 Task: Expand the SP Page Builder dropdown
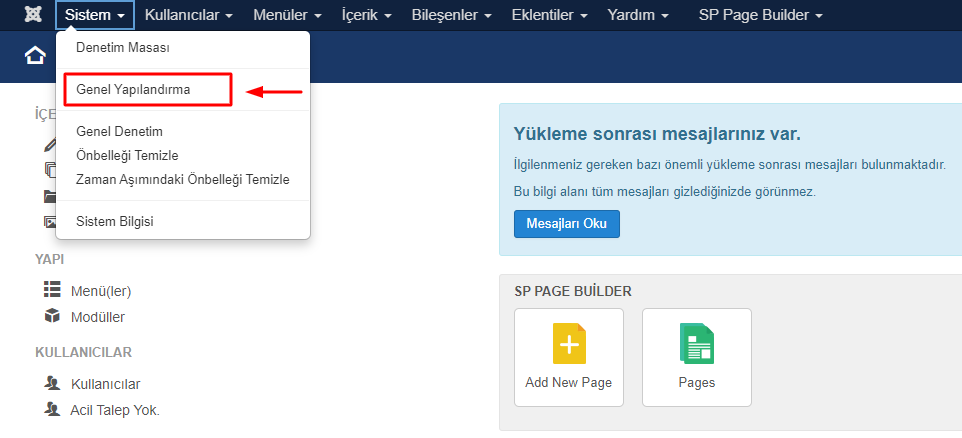760,15
